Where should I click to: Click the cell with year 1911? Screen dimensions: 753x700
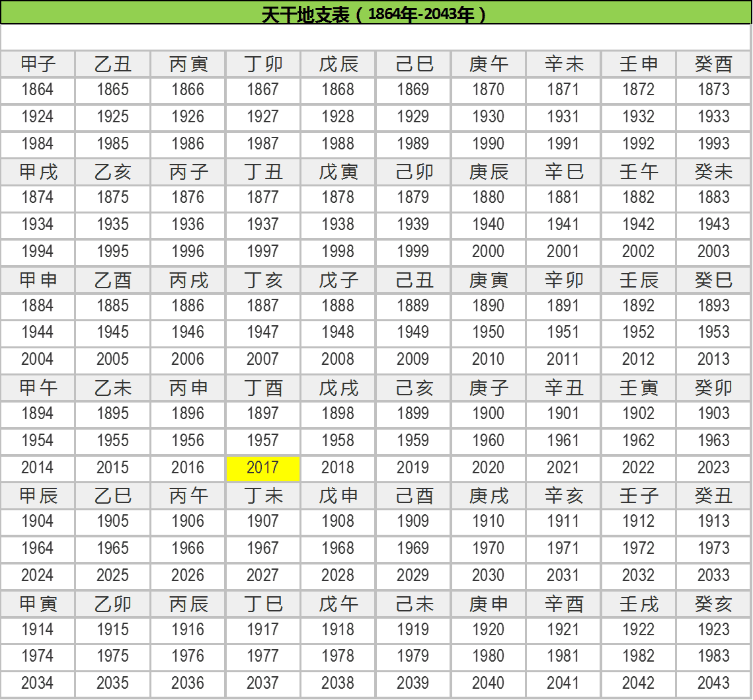(563, 522)
